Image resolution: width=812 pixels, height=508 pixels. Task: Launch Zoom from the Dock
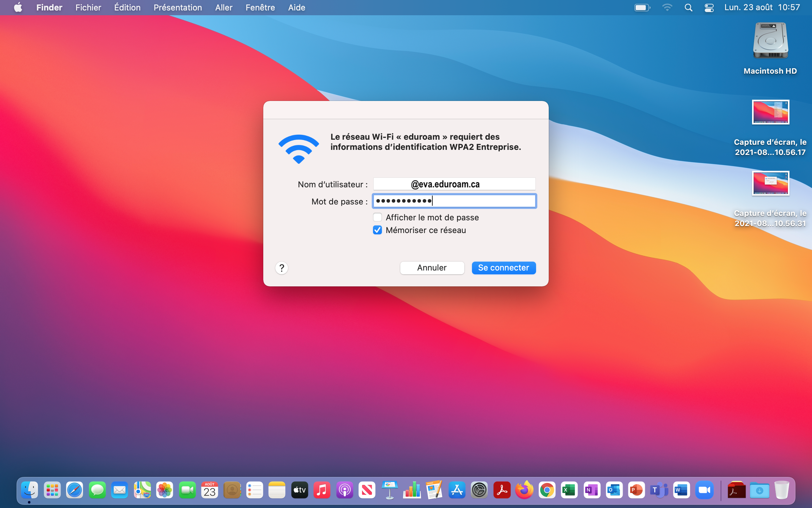[704, 490]
